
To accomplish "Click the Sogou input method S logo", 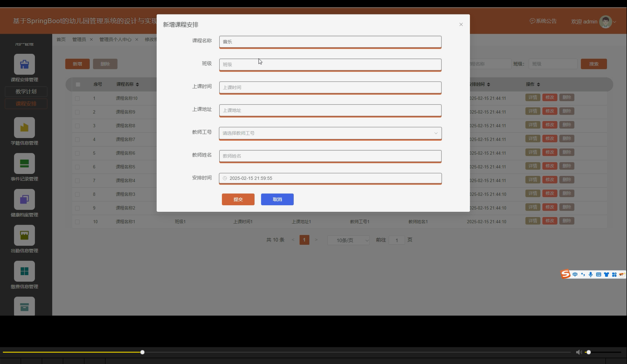I will pos(565,274).
